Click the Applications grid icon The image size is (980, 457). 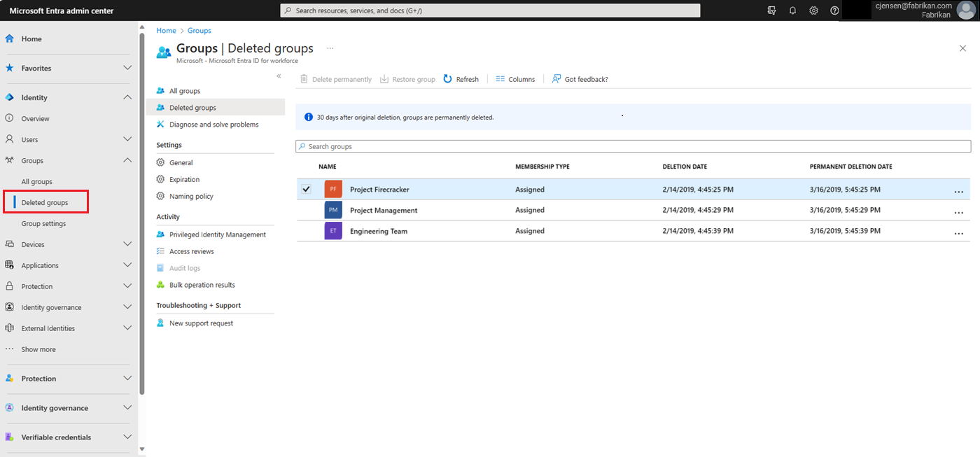pos(10,266)
